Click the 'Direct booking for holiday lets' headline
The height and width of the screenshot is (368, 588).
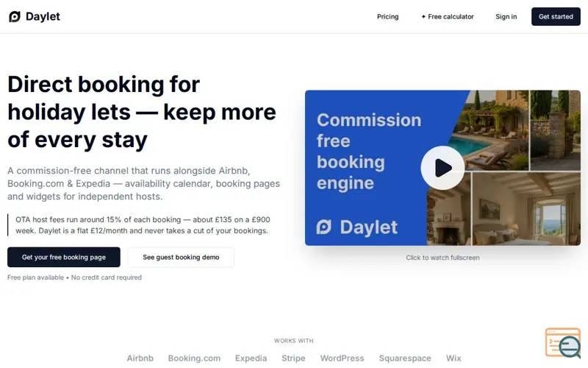pos(142,112)
